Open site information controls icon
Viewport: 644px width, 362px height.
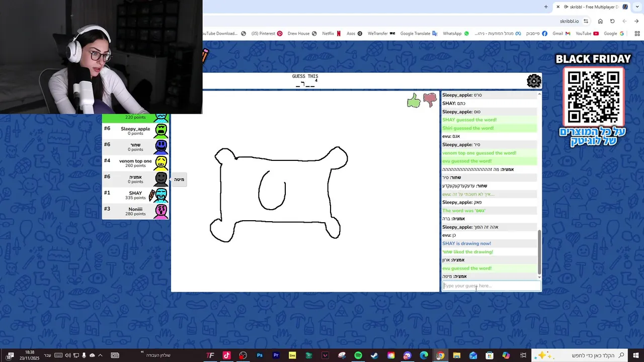pyautogui.click(x=586, y=21)
